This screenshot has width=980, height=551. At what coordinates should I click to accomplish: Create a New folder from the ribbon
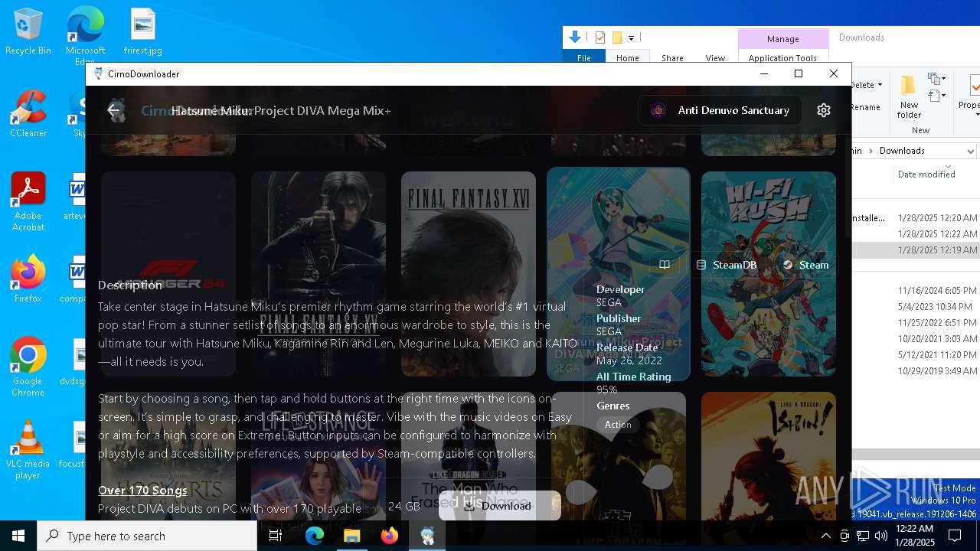click(x=909, y=97)
